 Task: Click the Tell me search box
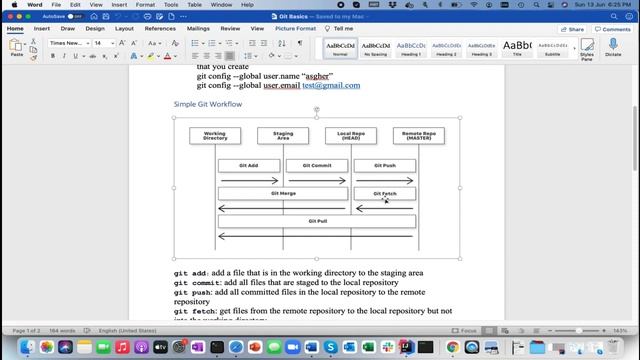[339, 29]
